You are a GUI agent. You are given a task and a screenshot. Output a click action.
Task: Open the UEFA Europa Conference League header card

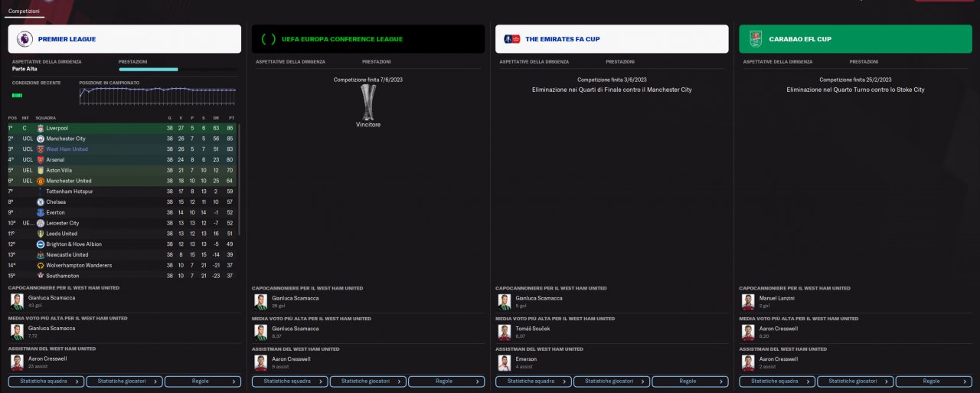click(368, 39)
